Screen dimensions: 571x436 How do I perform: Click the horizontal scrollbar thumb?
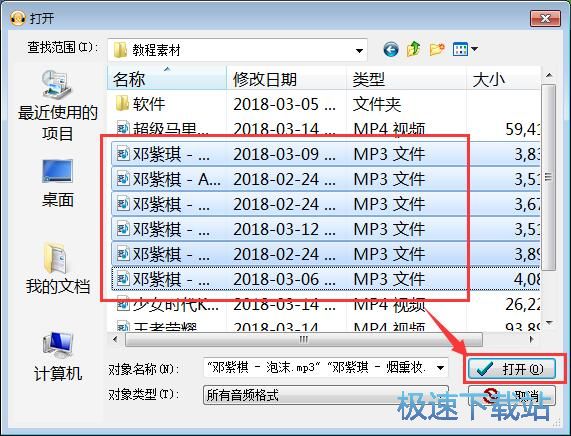click(304, 339)
